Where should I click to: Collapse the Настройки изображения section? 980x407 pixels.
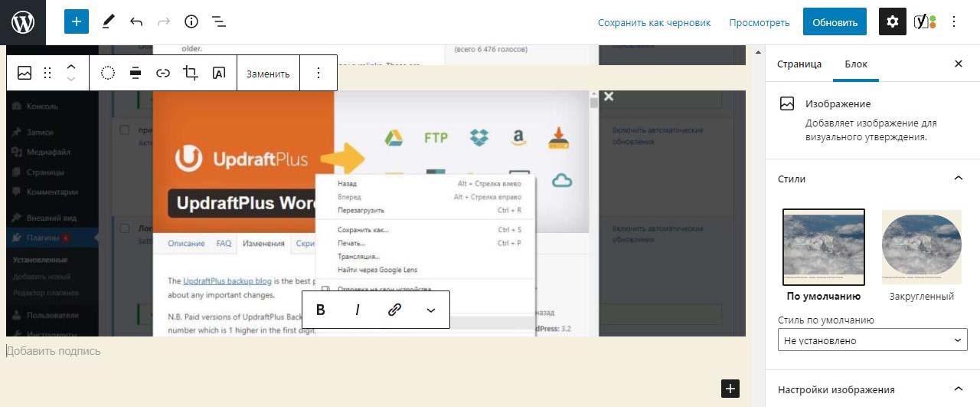[958, 389]
